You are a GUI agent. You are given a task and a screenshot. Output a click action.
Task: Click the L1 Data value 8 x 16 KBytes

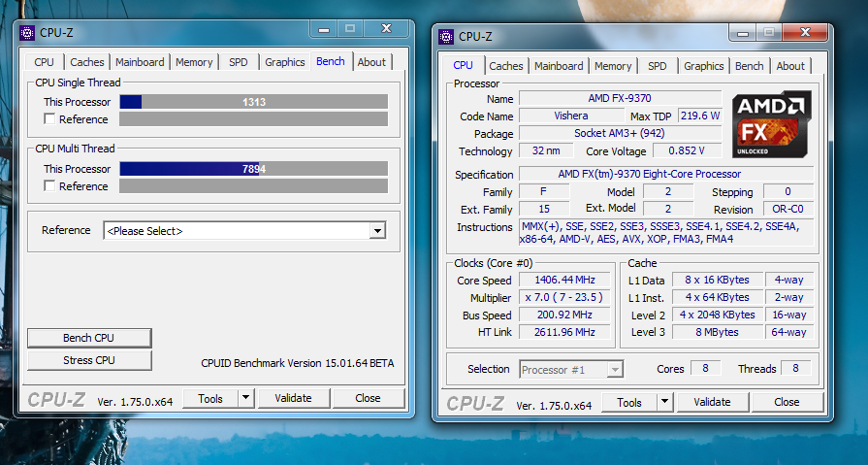tap(718, 280)
